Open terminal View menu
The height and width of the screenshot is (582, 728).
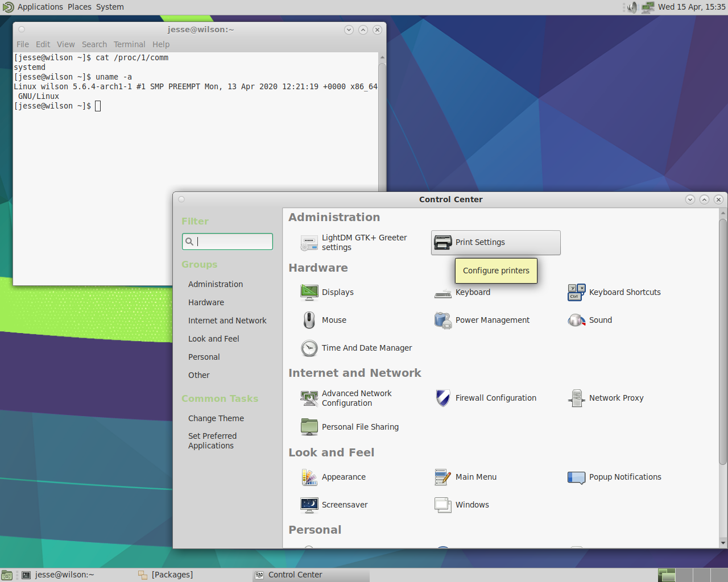coord(66,44)
